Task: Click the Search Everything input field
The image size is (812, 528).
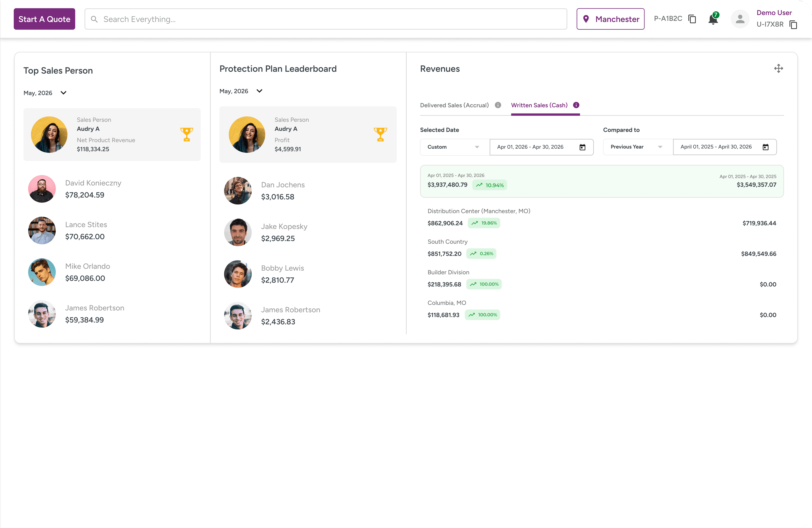Action: point(325,19)
